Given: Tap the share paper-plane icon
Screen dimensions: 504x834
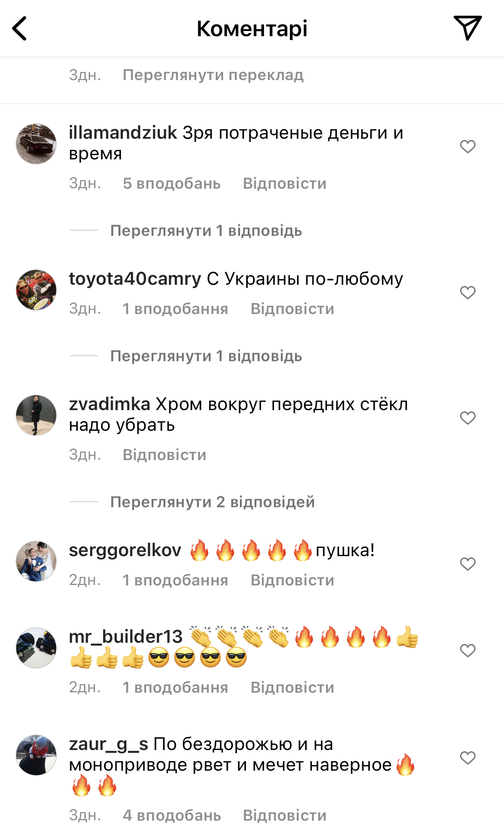Looking at the screenshot, I should 467,28.
